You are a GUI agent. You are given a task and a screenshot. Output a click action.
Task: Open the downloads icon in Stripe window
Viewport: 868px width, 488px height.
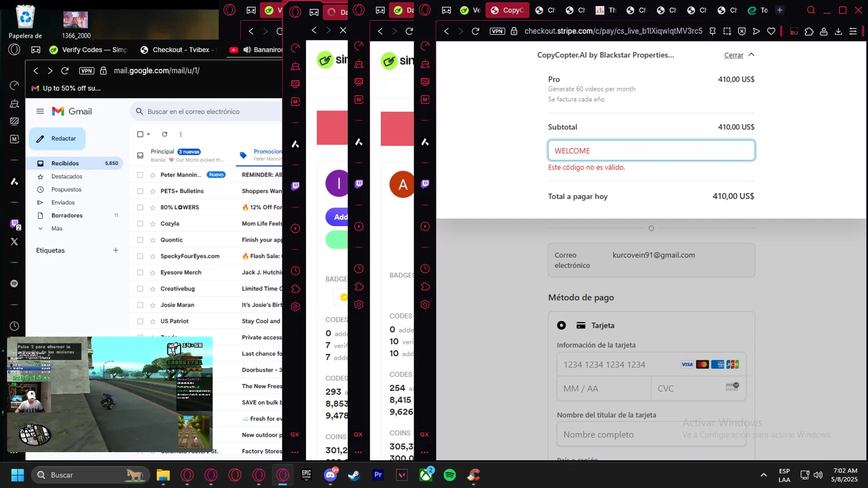point(838,31)
